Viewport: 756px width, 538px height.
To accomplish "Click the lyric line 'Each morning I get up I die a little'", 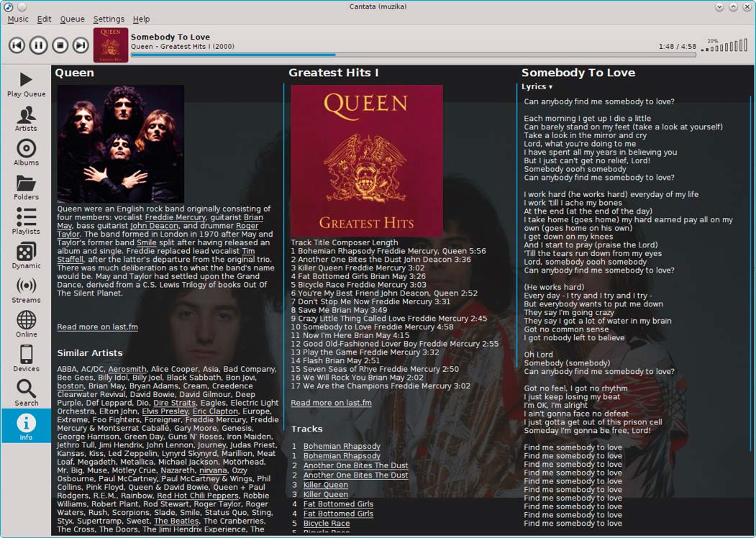I will pyautogui.click(x=587, y=119).
